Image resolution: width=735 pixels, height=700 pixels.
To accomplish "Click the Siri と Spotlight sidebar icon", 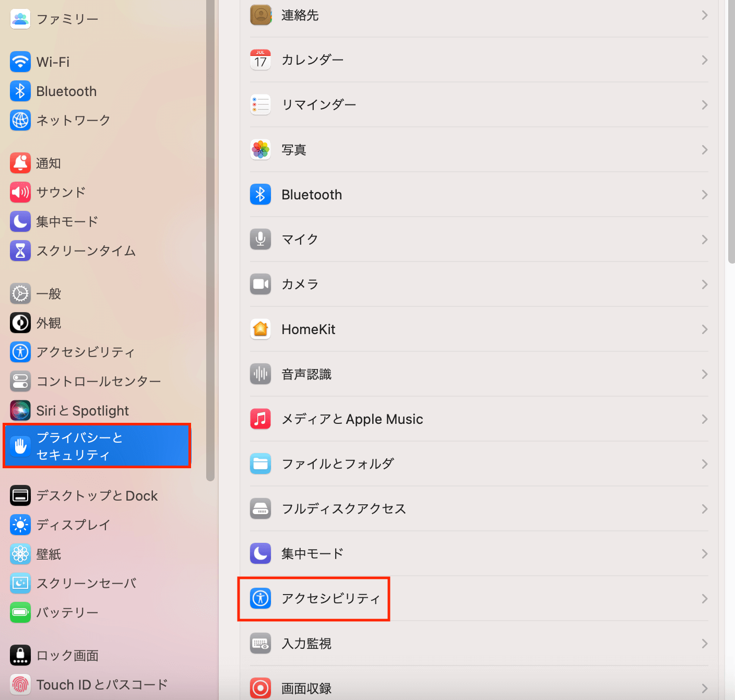I will coord(20,411).
